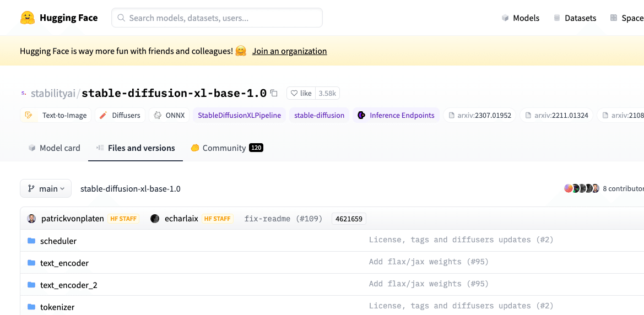Click patrickvonplaten's avatar icon
The width and height of the screenshot is (644, 315).
(x=32, y=219)
